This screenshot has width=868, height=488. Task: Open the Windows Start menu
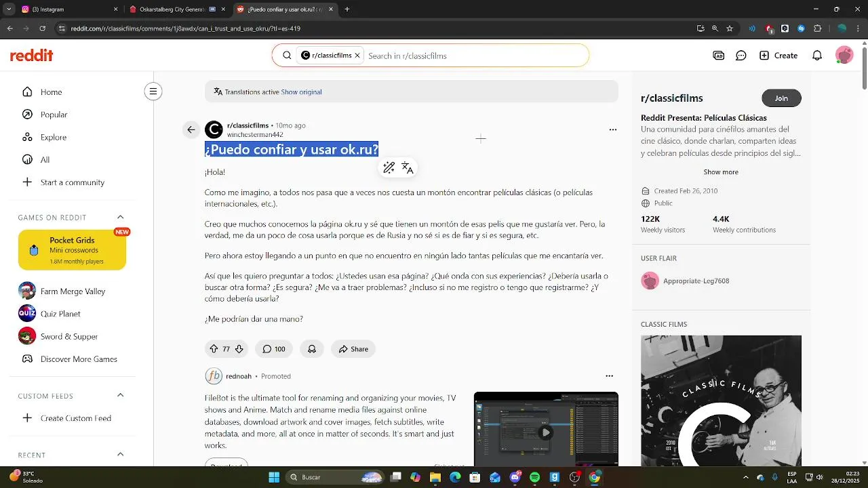[x=274, y=477]
